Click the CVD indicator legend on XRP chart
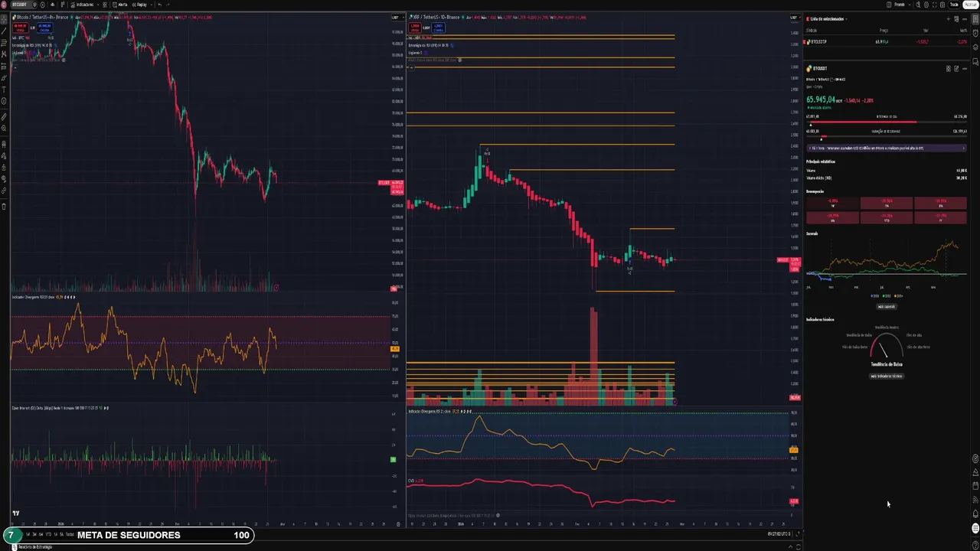This screenshot has width=980, height=551. click(x=411, y=481)
